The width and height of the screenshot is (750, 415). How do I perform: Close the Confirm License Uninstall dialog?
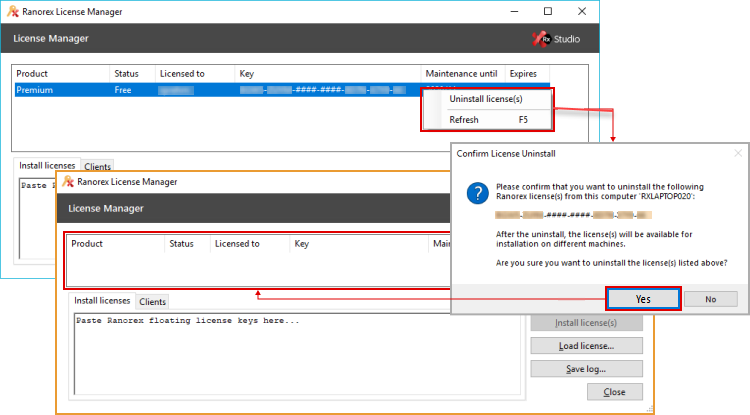coord(738,153)
